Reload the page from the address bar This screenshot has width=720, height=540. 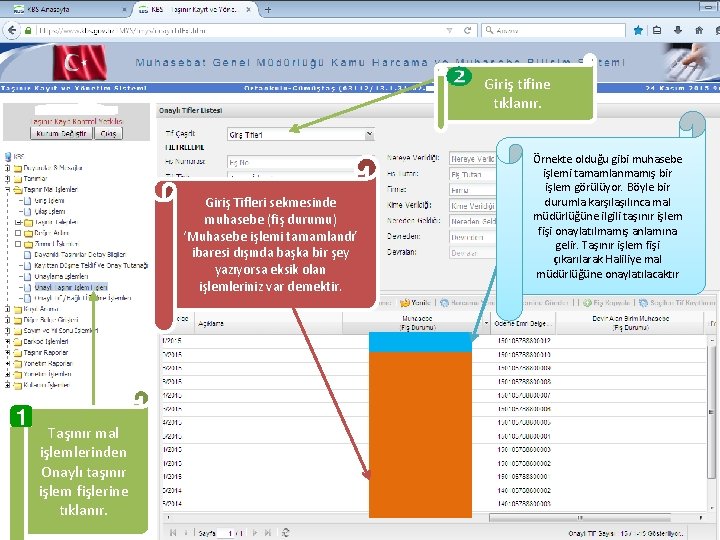click(467, 30)
